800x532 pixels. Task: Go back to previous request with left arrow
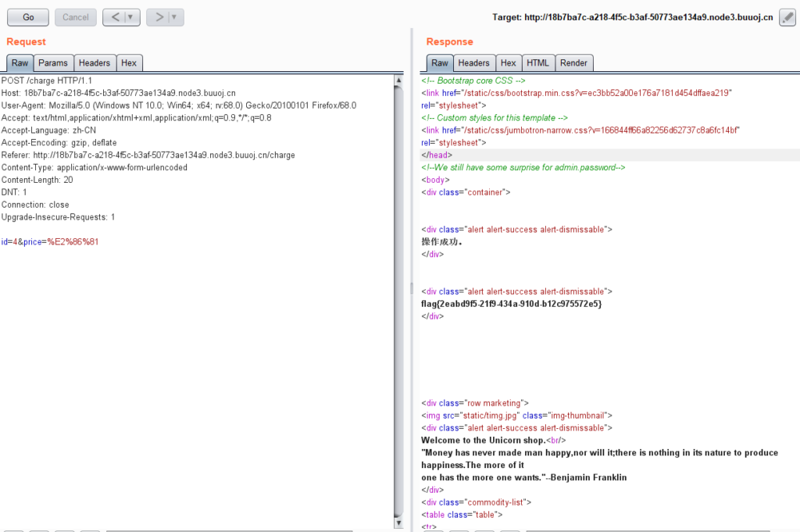coord(115,16)
